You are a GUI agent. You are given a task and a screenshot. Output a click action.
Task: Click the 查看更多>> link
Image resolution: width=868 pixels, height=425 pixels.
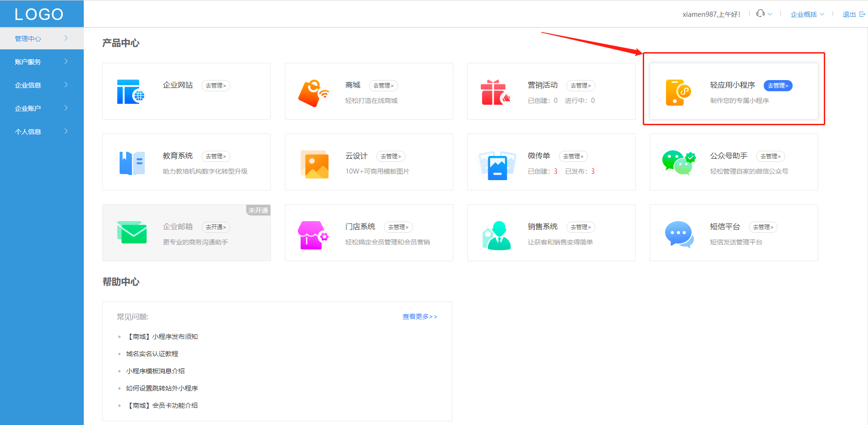(x=420, y=317)
